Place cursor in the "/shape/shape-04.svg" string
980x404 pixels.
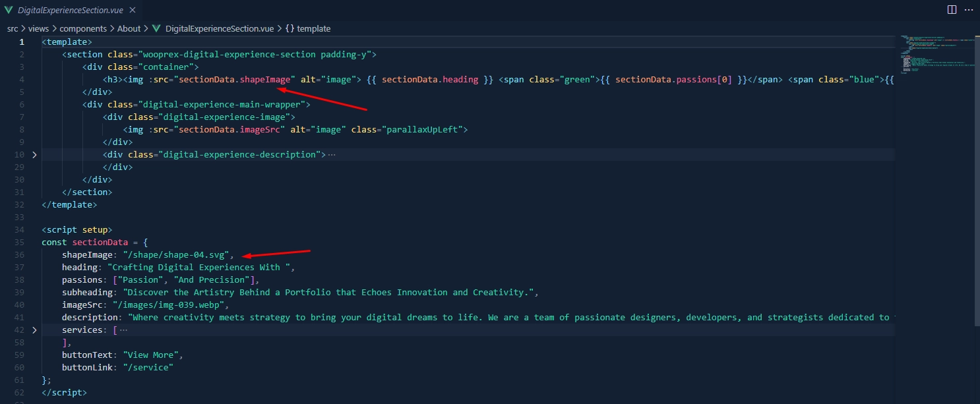[x=176, y=255]
